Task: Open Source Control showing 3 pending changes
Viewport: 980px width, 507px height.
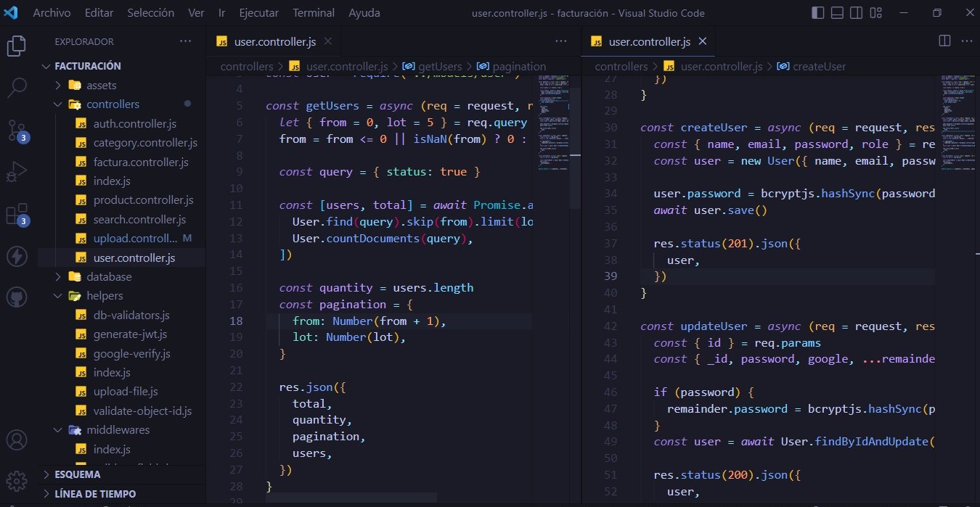Action: coord(16,129)
